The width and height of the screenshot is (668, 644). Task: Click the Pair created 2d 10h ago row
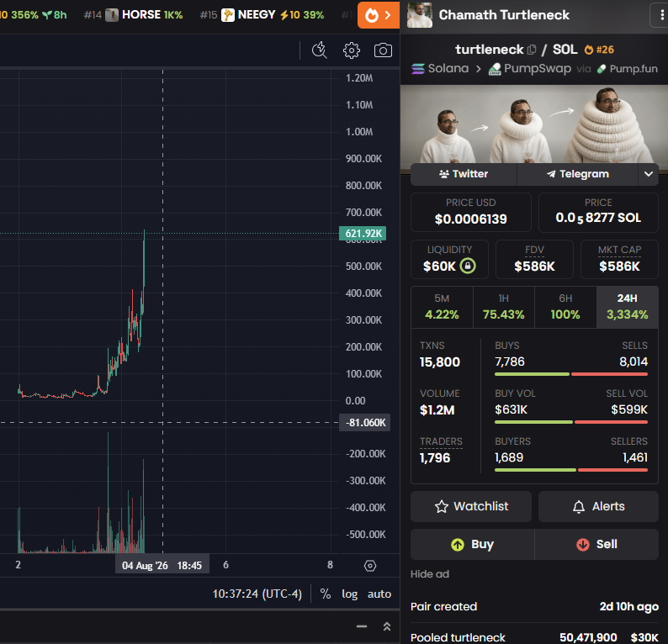[x=534, y=606]
